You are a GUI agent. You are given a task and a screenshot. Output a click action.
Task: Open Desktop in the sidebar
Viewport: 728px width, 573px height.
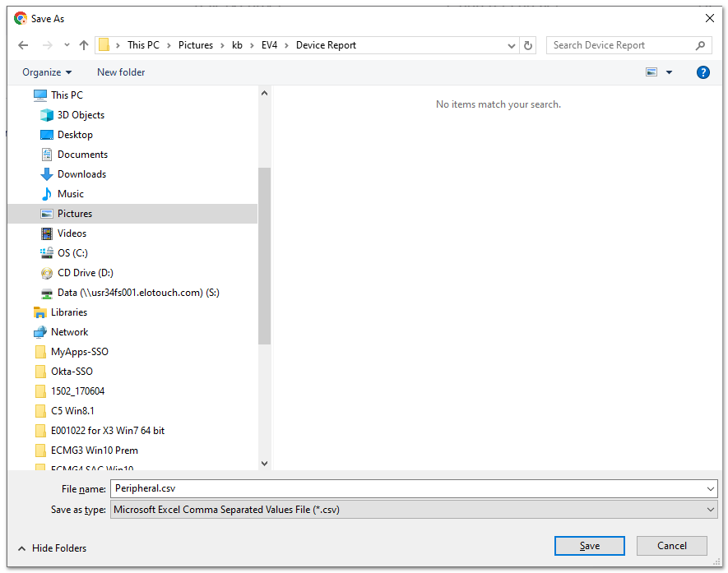coord(75,135)
